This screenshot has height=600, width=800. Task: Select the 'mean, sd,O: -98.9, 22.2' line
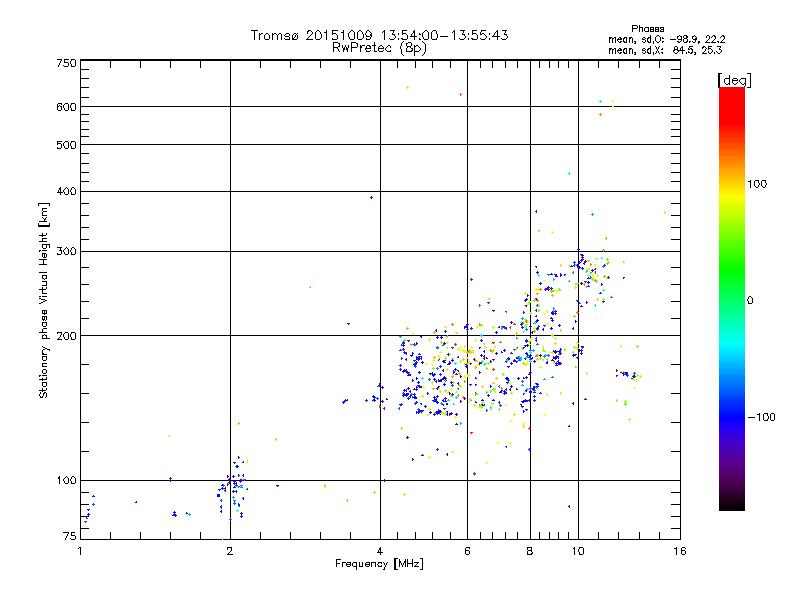pos(666,39)
